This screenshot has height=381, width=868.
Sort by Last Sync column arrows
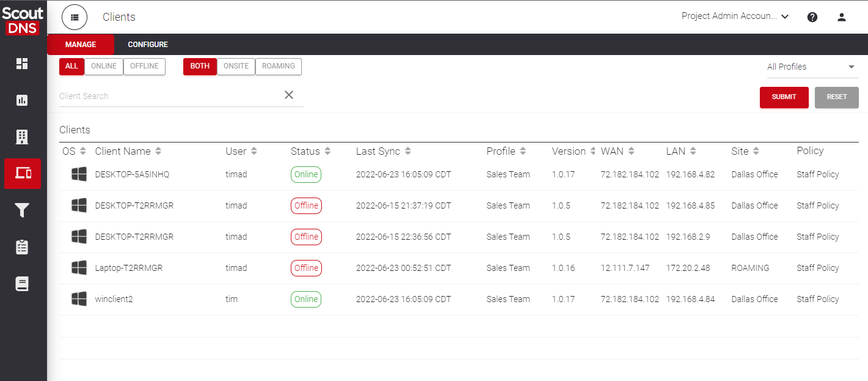[x=408, y=151]
